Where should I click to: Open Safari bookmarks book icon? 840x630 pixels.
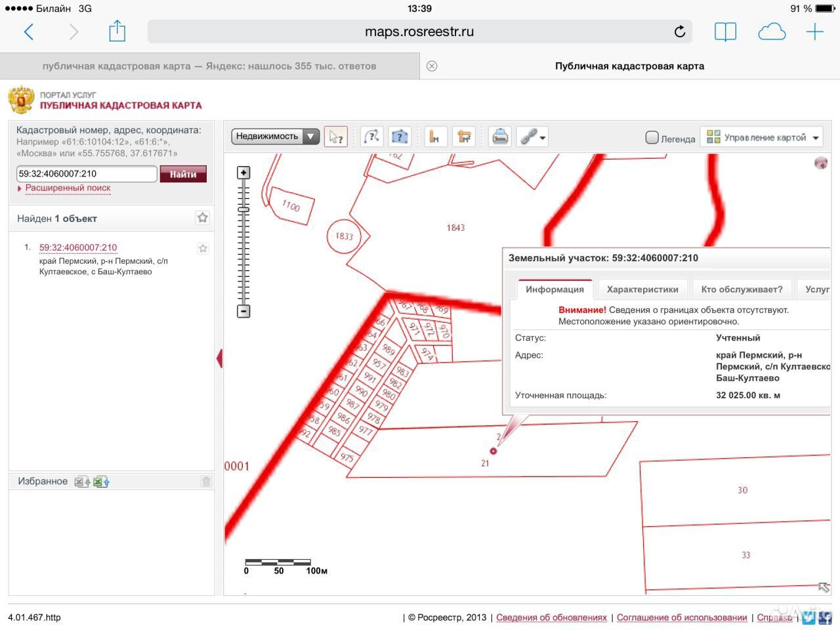point(725,31)
